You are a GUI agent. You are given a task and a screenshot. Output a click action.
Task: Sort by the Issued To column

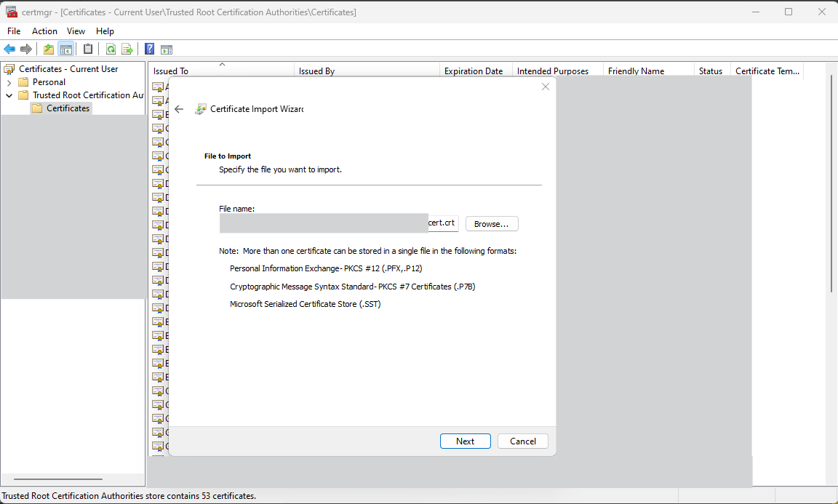[x=221, y=71]
